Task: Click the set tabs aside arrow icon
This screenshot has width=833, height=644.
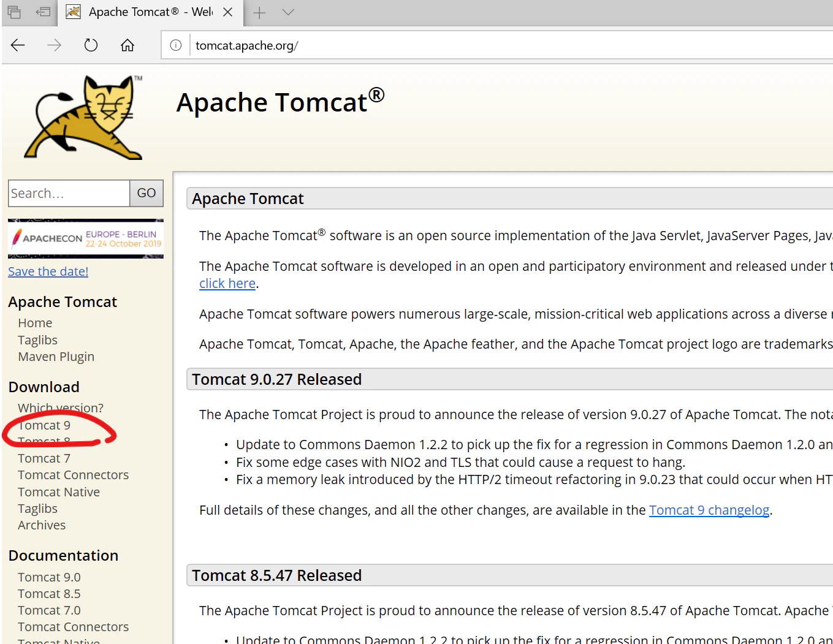Action: coord(43,12)
